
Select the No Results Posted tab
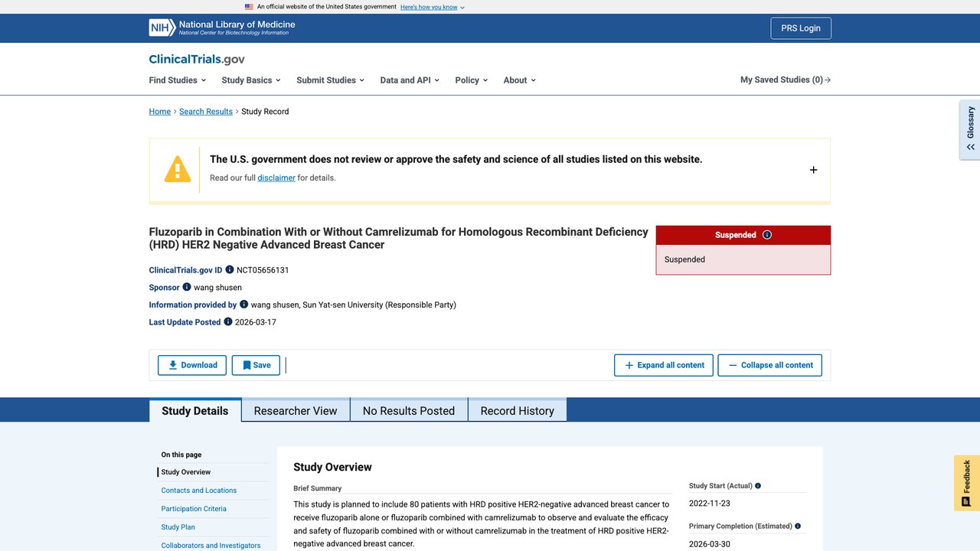point(409,411)
